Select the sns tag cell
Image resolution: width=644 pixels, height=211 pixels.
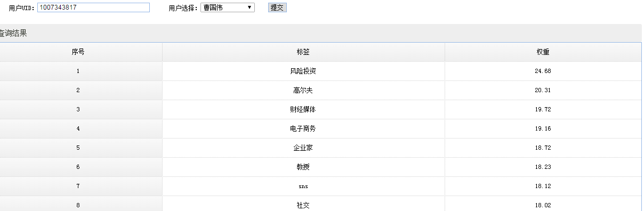(x=303, y=186)
